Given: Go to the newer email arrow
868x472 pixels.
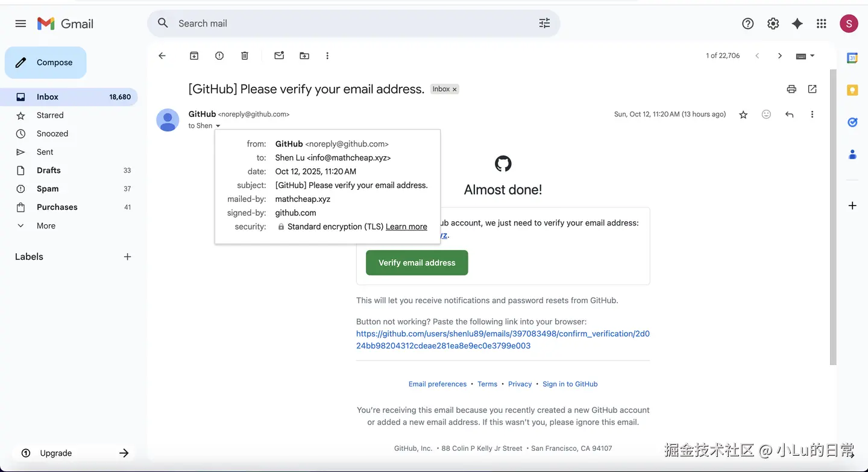Looking at the screenshot, I should (x=757, y=55).
